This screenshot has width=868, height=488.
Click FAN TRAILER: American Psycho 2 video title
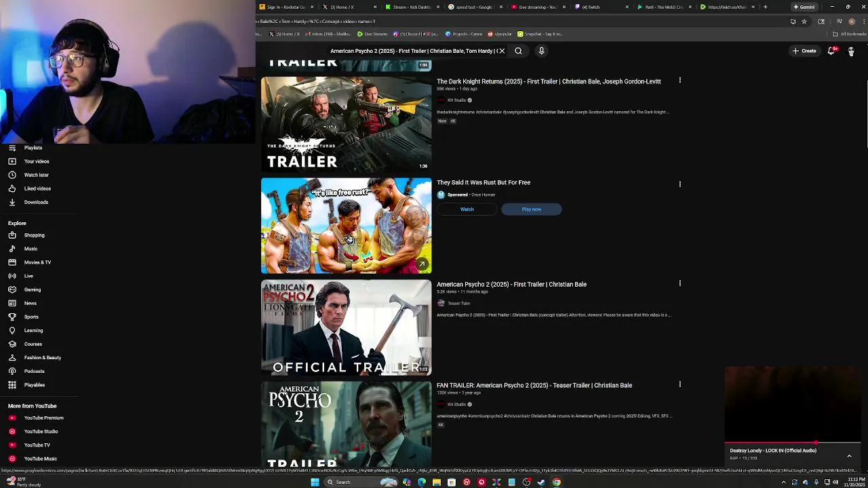click(x=534, y=385)
